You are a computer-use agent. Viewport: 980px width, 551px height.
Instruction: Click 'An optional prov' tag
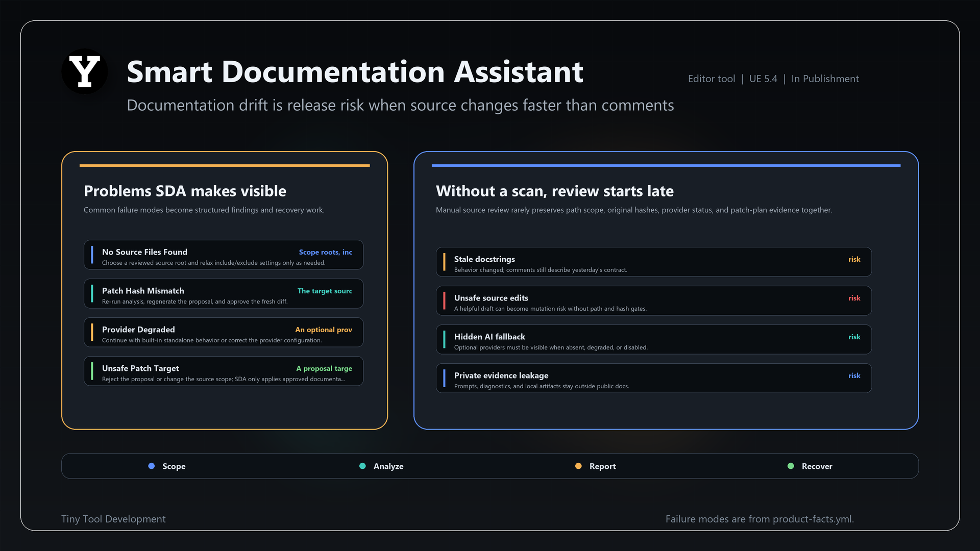pyautogui.click(x=324, y=330)
